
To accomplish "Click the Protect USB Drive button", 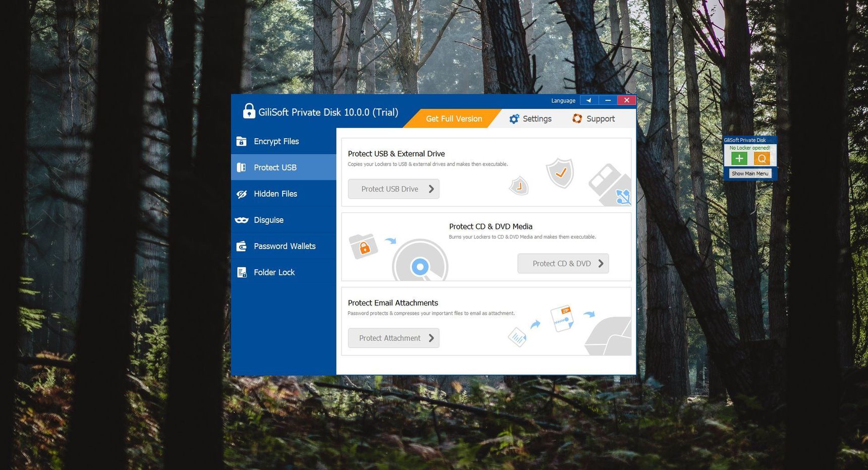I will coord(394,189).
